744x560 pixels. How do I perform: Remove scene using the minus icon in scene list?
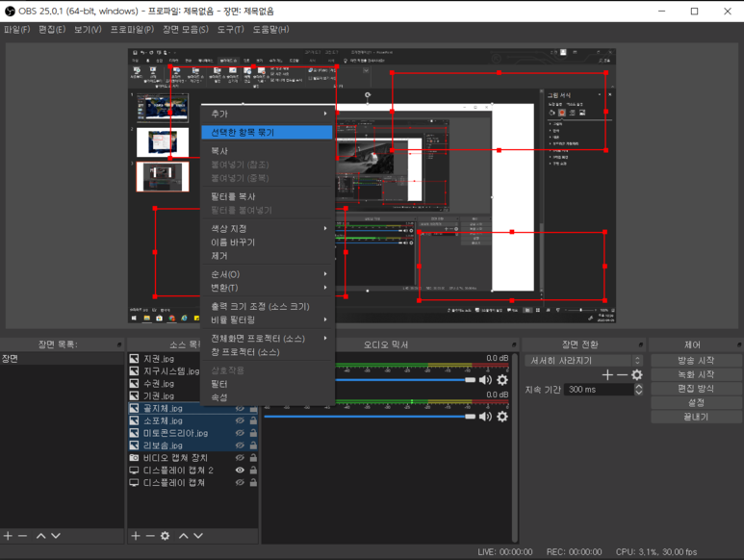pyautogui.click(x=22, y=536)
